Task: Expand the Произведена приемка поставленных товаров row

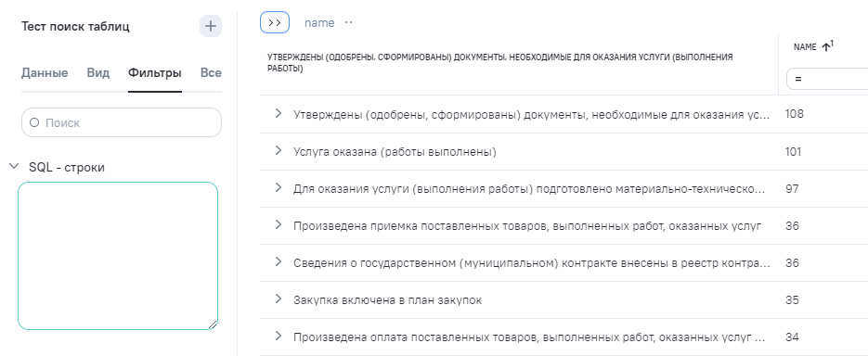Action: pyautogui.click(x=279, y=225)
